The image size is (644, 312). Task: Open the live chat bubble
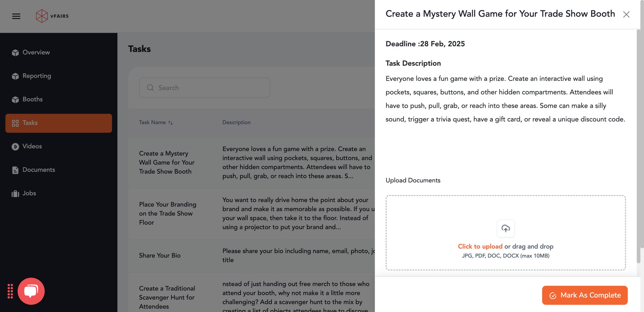[32, 291]
